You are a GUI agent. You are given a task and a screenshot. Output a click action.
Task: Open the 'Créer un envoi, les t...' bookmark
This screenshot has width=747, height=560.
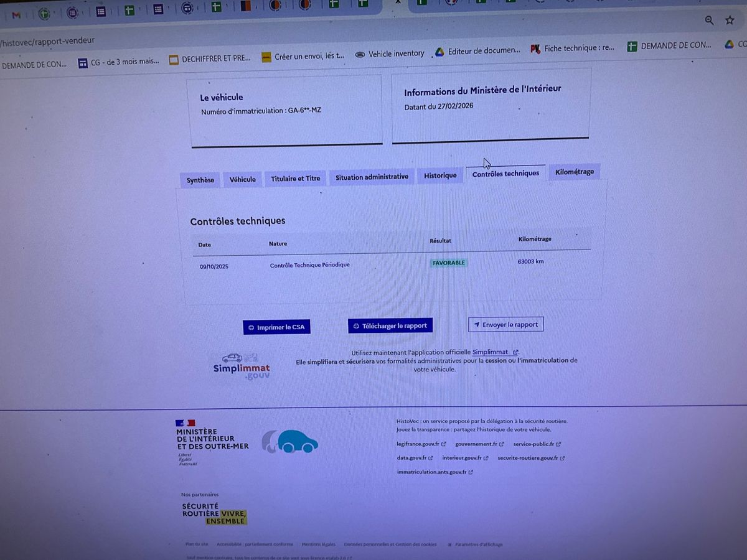tap(303, 56)
